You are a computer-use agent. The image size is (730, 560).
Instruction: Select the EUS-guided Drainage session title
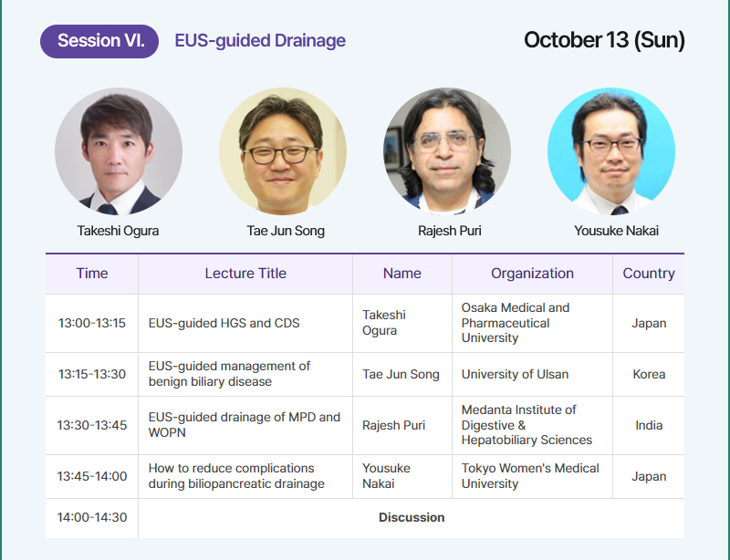[x=260, y=40]
